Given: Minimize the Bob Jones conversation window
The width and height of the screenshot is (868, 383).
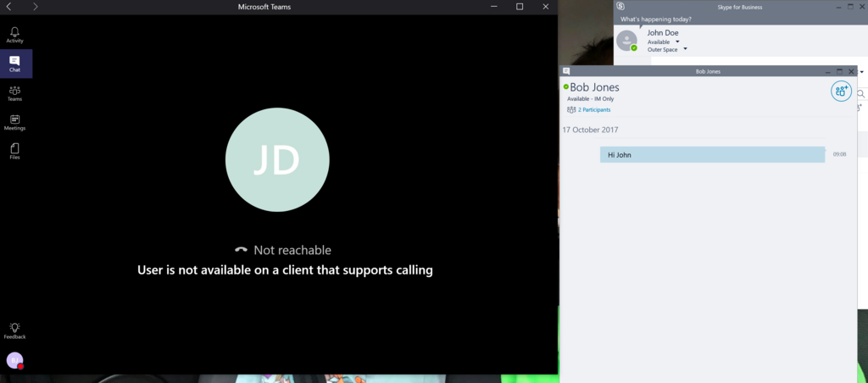Looking at the screenshot, I should pyautogui.click(x=827, y=72).
